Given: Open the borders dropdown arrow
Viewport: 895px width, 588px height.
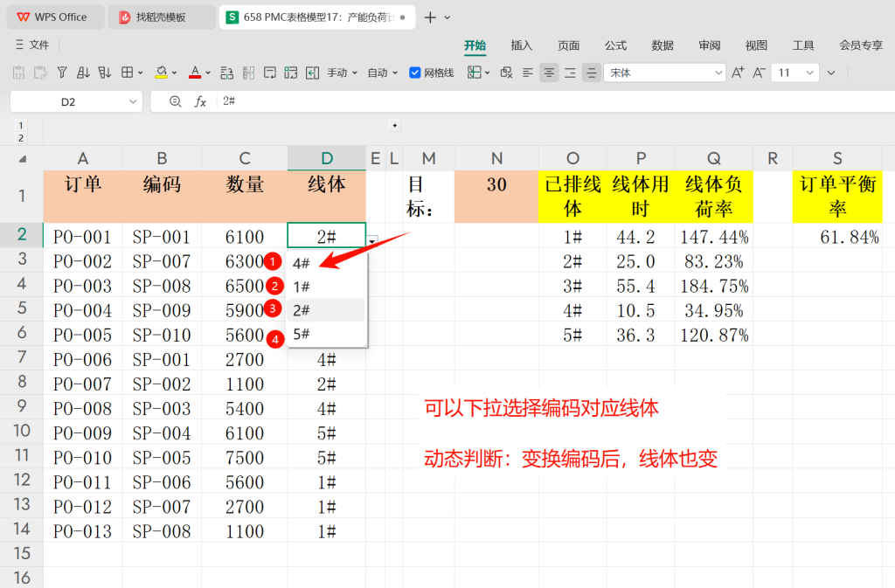Looking at the screenshot, I should pos(141,73).
